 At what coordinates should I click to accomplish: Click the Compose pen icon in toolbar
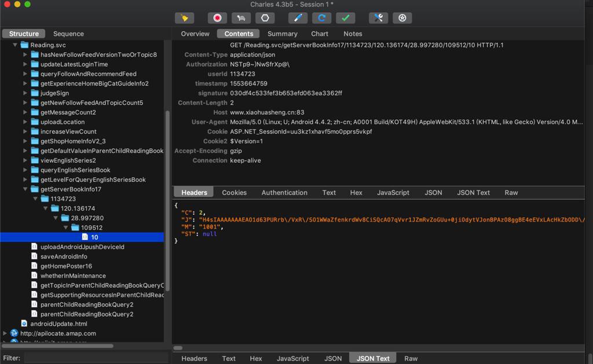[298, 18]
